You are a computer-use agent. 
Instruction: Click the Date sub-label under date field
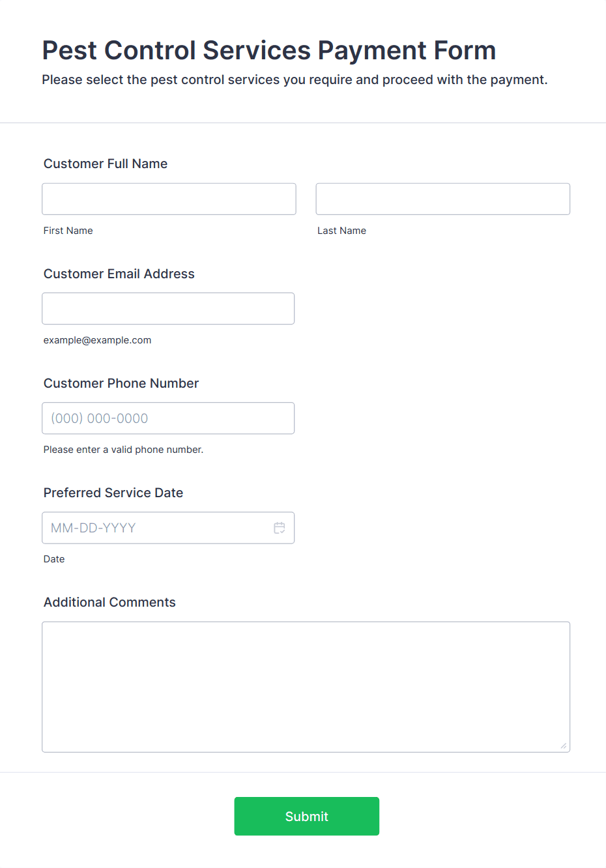[x=54, y=559]
